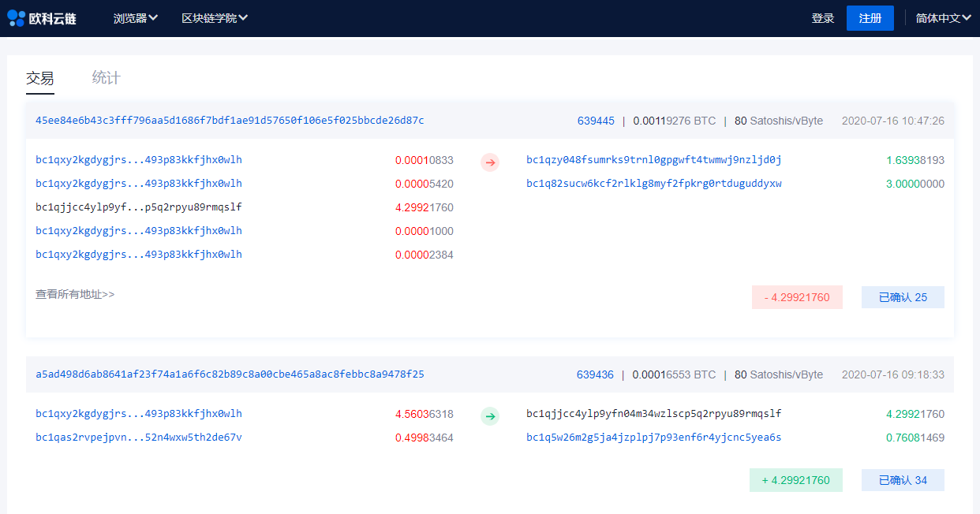This screenshot has height=514, width=980.
Task: Click the - 4.29921760 red badge
Action: (x=797, y=297)
